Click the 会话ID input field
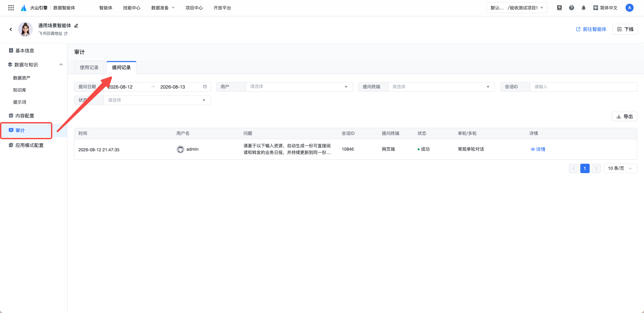The width and height of the screenshot is (644, 313). [x=584, y=87]
